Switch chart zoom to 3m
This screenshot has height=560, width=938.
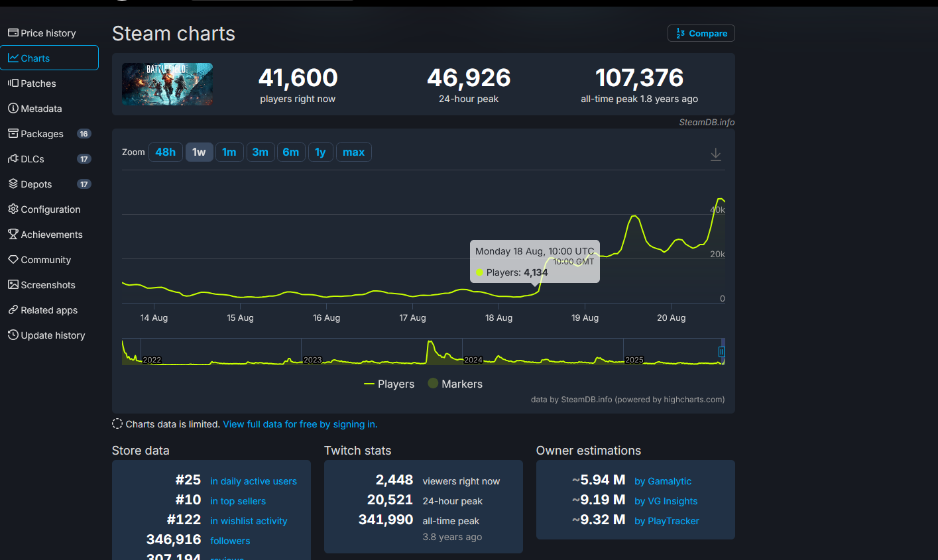pyautogui.click(x=261, y=152)
